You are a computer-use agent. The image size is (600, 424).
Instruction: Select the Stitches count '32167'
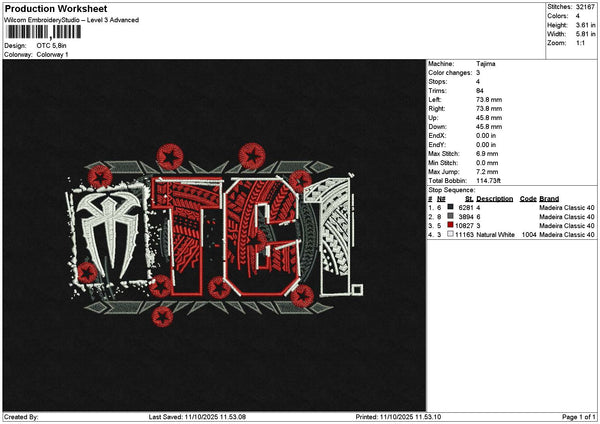coord(585,7)
